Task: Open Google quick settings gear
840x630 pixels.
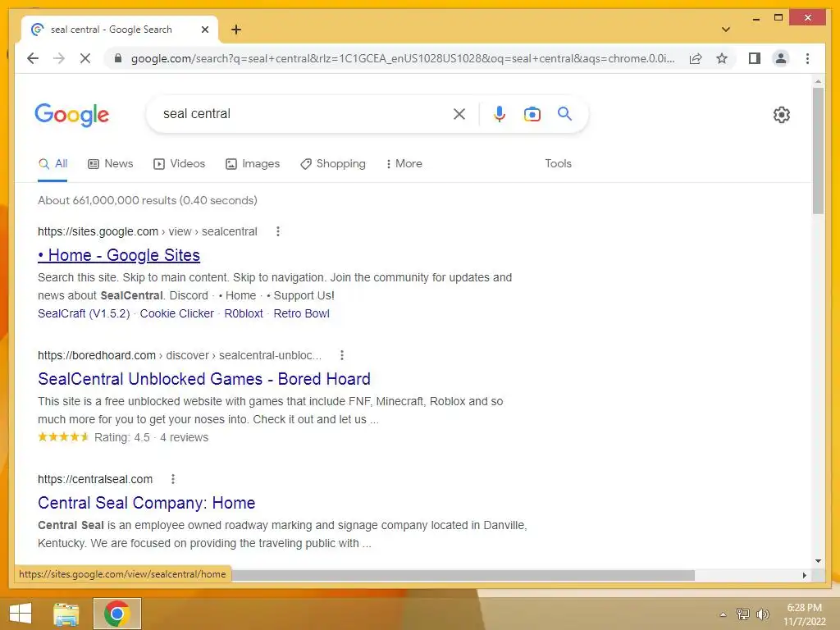Action: (781, 115)
